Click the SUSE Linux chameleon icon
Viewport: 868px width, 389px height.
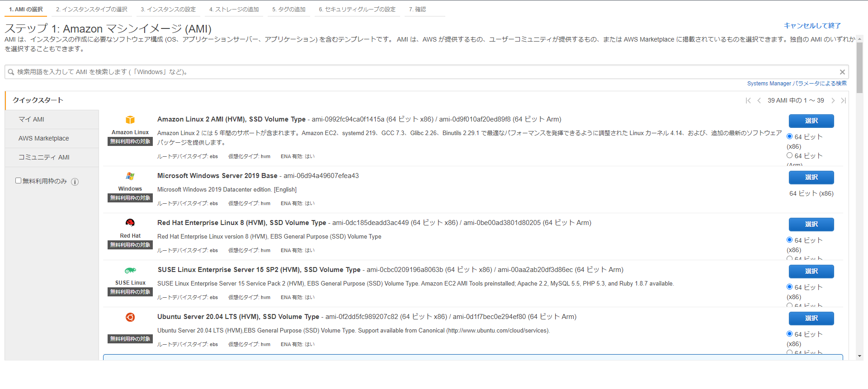pyautogui.click(x=130, y=270)
